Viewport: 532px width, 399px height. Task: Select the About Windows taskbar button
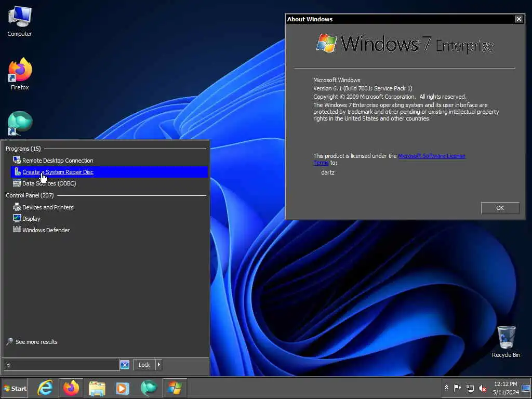[x=175, y=388]
